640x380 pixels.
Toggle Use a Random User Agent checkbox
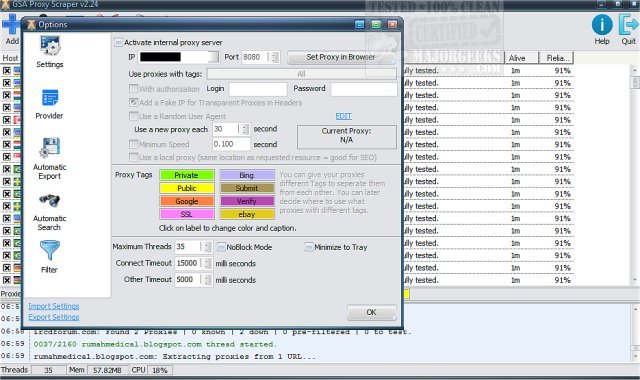133,116
